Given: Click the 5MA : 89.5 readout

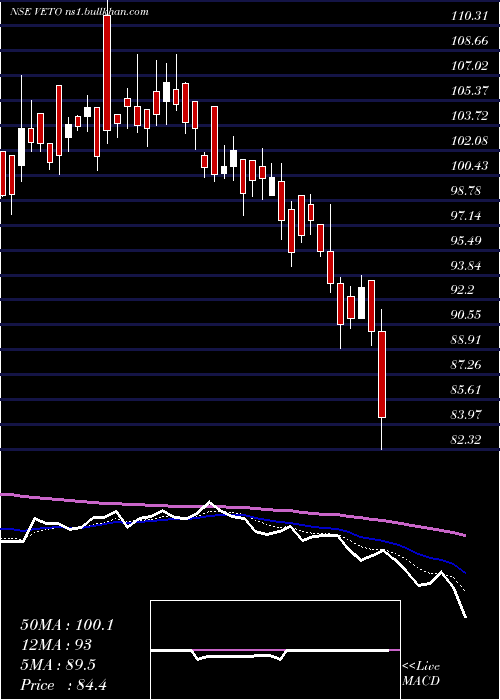Looking at the screenshot, I should pyautogui.click(x=58, y=665).
